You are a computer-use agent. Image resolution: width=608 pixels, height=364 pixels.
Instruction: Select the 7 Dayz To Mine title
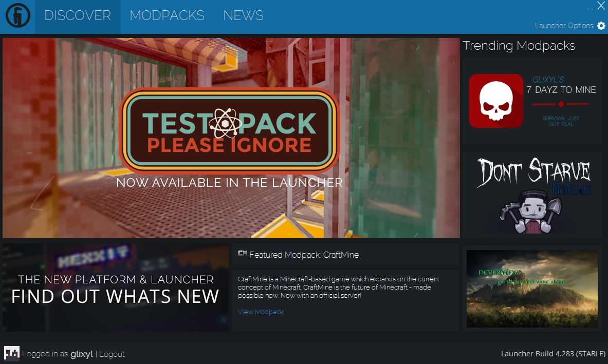click(x=561, y=90)
